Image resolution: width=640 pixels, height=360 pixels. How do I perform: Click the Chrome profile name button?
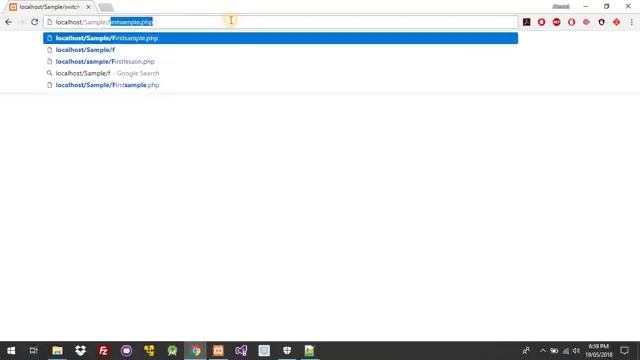pos(561,7)
